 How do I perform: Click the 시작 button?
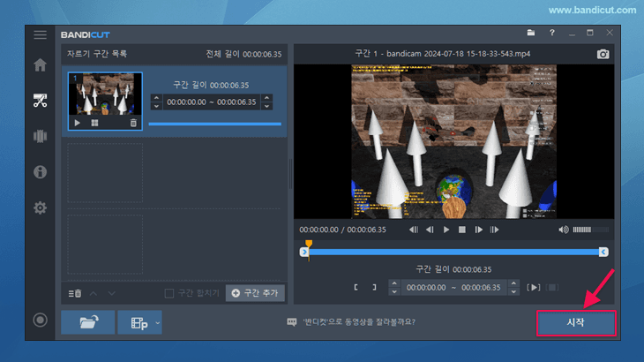pos(576,322)
